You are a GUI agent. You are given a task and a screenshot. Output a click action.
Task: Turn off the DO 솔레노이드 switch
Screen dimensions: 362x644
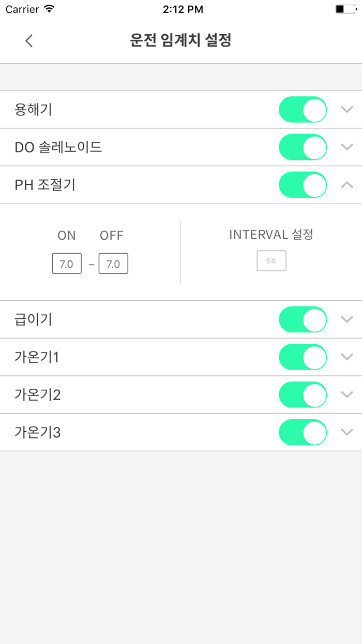pyautogui.click(x=303, y=147)
